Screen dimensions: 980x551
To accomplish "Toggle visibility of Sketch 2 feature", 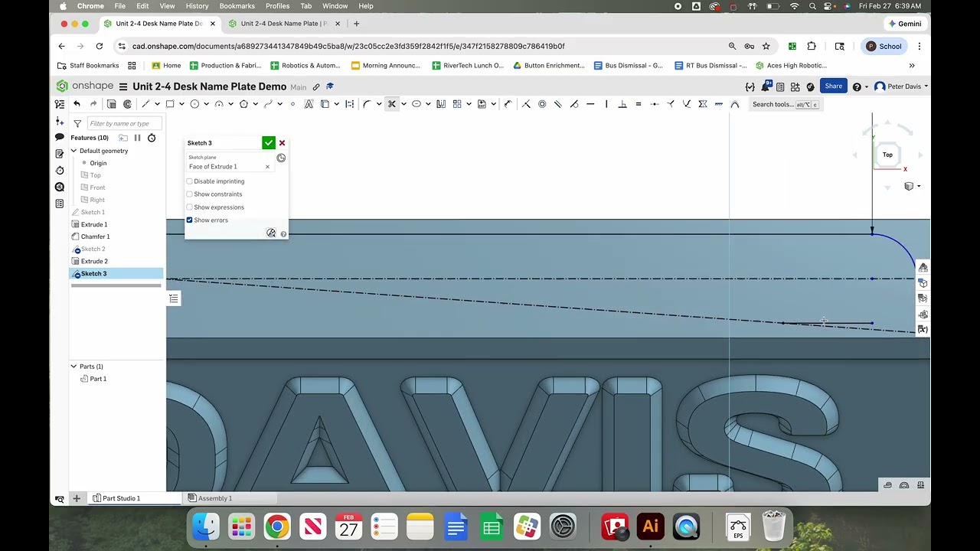I will coord(76,249).
